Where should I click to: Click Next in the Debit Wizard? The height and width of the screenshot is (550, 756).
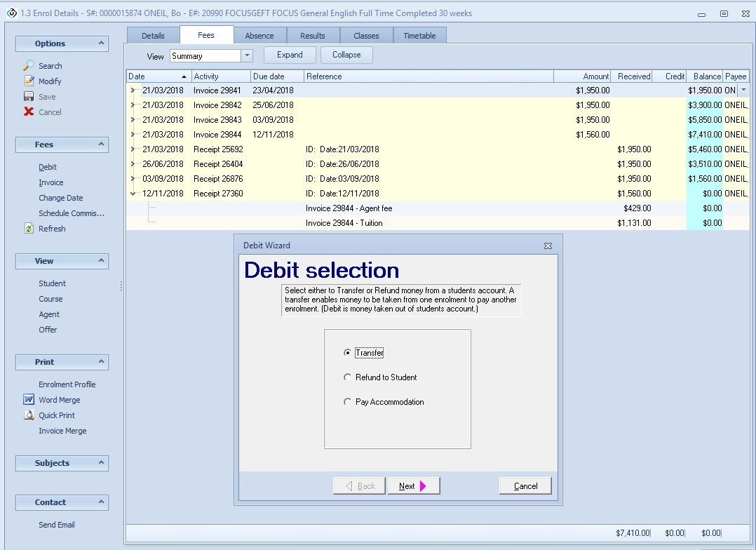click(413, 485)
